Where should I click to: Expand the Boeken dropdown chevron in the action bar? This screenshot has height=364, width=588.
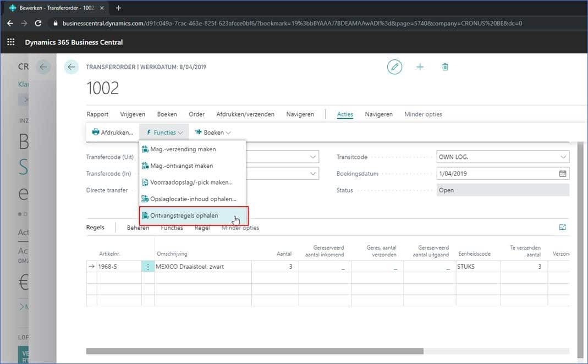click(228, 133)
